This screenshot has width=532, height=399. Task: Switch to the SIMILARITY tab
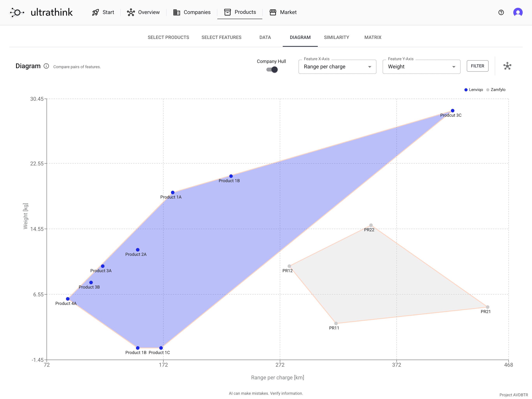pyautogui.click(x=336, y=37)
